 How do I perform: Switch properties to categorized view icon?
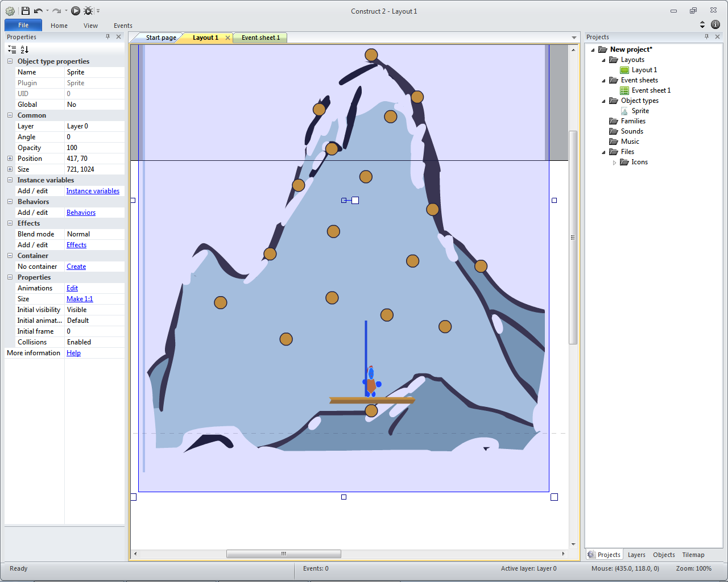point(12,49)
